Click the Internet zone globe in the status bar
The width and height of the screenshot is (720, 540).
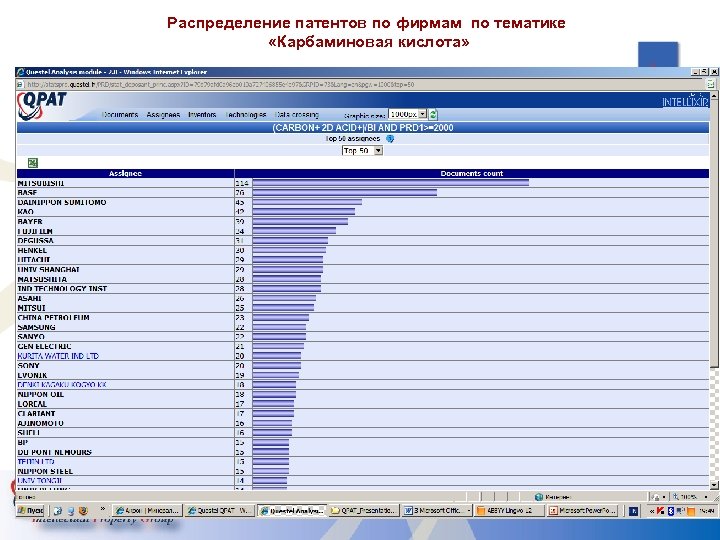(x=539, y=497)
